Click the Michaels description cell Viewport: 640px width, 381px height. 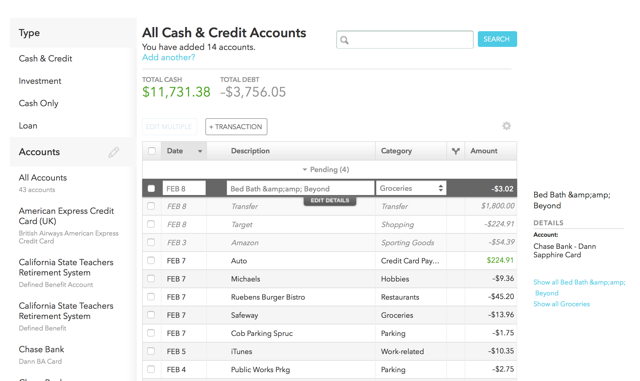point(245,279)
